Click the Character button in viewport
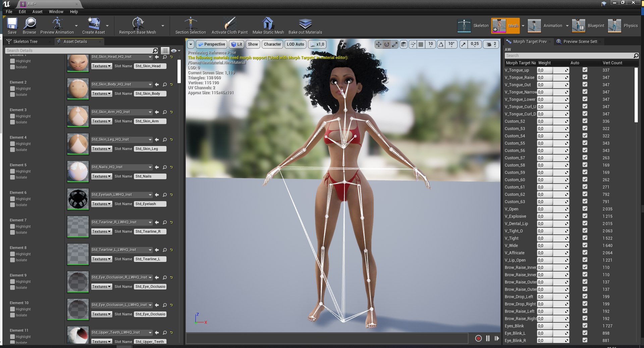The height and width of the screenshot is (348, 644). click(x=272, y=44)
